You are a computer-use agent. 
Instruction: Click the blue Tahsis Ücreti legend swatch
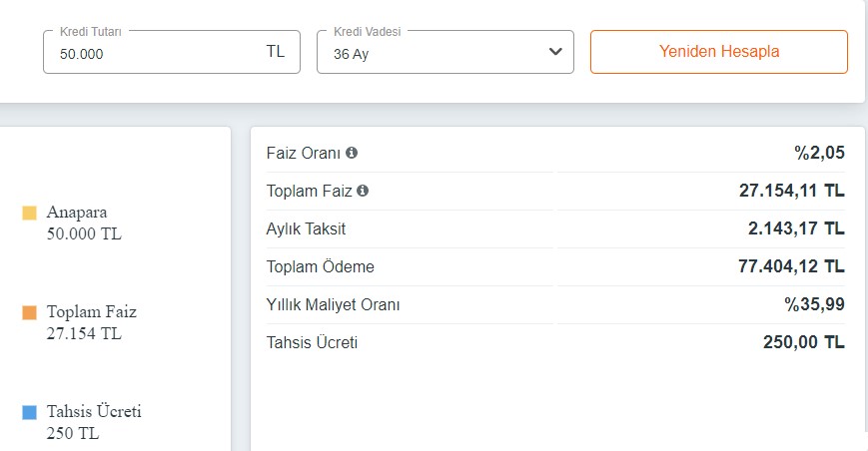click(x=29, y=412)
